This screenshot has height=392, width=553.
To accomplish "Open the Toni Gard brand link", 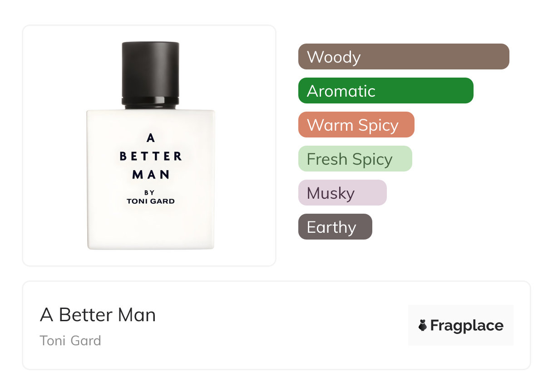I will [70, 341].
